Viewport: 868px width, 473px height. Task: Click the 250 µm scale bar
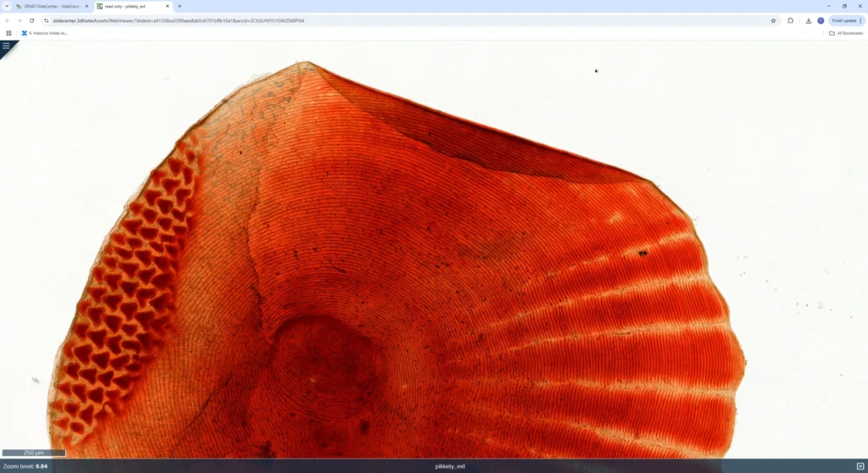pyautogui.click(x=34, y=453)
